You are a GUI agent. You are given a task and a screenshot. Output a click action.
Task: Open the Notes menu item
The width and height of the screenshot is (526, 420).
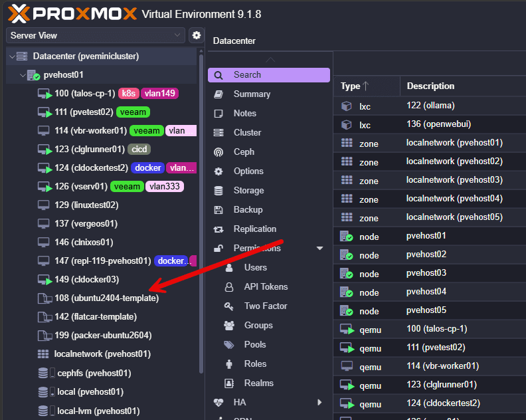(x=269, y=114)
